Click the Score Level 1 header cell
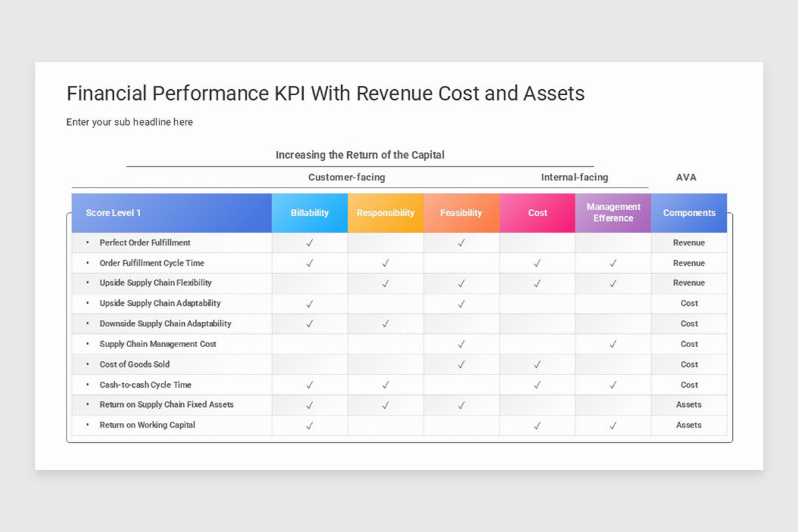 pyautogui.click(x=114, y=213)
